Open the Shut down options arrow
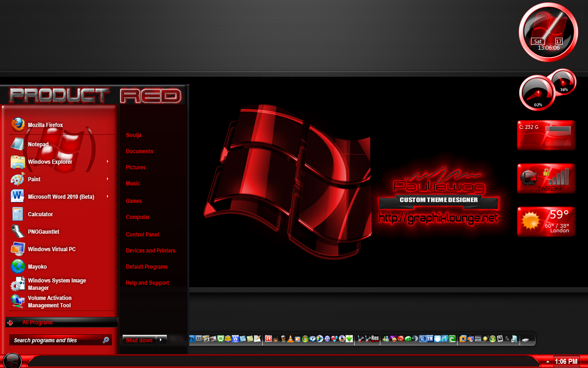The height and width of the screenshot is (368, 588). click(161, 340)
